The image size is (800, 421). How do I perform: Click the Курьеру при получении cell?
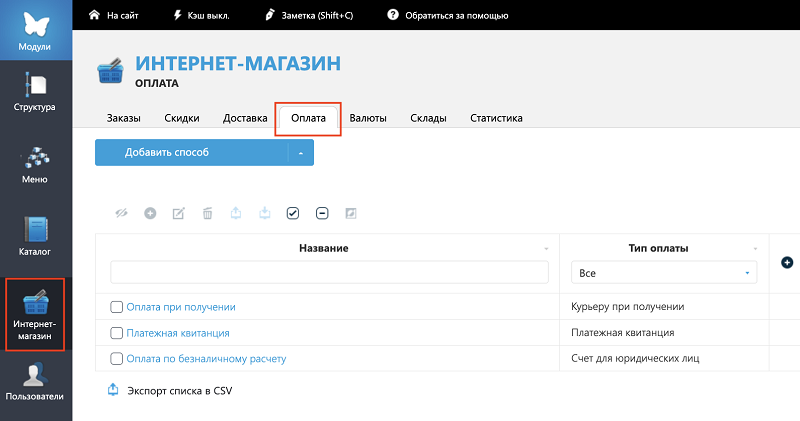628,307
